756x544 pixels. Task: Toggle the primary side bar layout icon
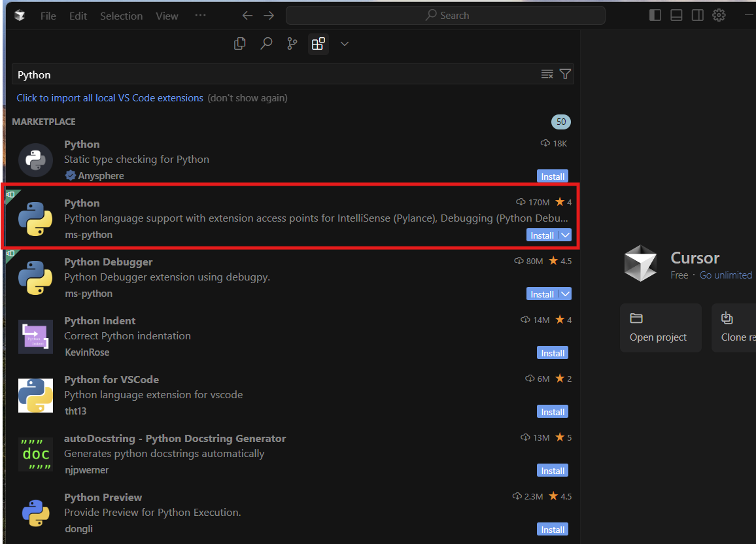[655, 16]
